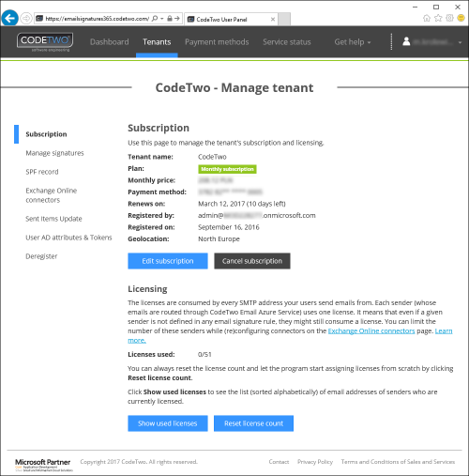The height and width of the screenshot is (476, 469).
Task: Expand the Get help dropdown
Action: click(x=353, y=42)
